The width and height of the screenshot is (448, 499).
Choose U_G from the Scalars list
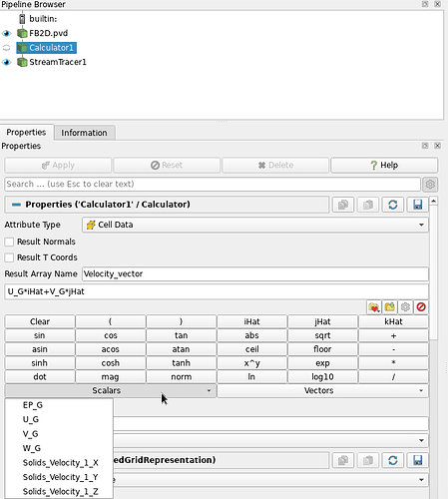pos(31,419)
